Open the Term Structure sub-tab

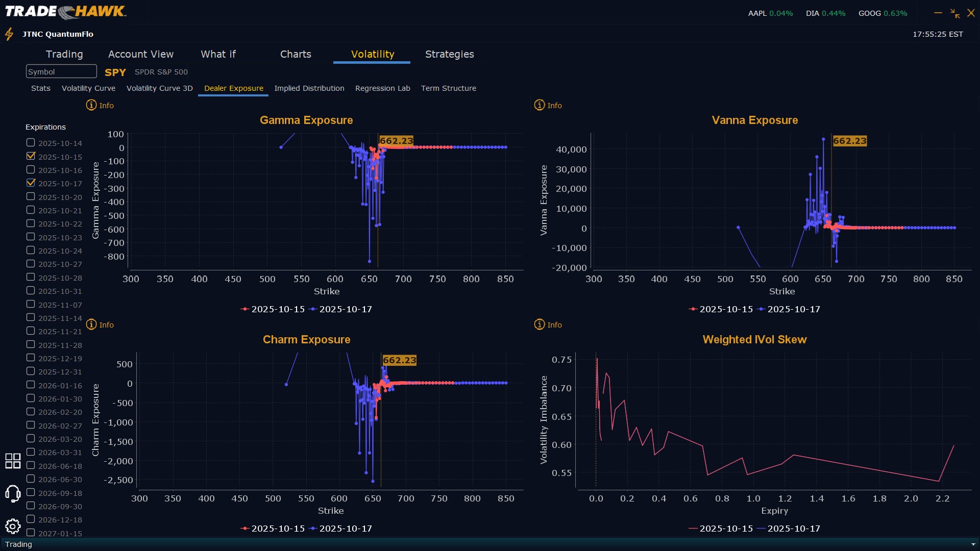pyautogui.click(x=448, y=88)
